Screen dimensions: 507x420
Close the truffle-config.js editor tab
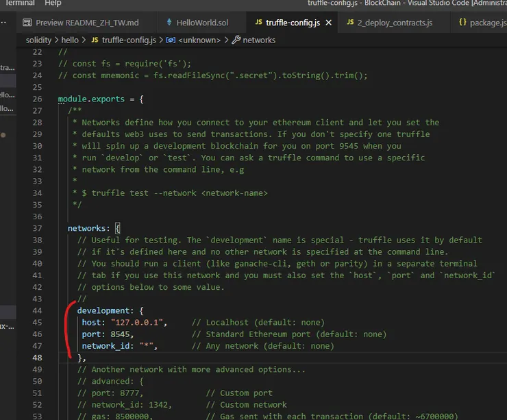click(x=328, y=23)
